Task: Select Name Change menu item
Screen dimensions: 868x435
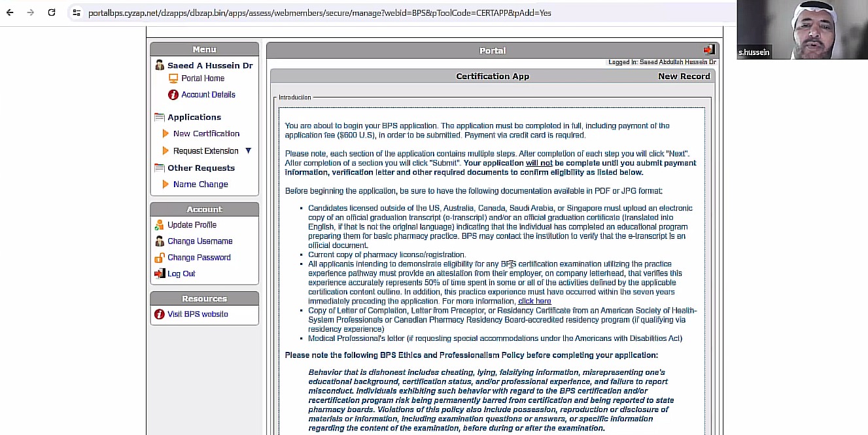Action: coord(200,184)
